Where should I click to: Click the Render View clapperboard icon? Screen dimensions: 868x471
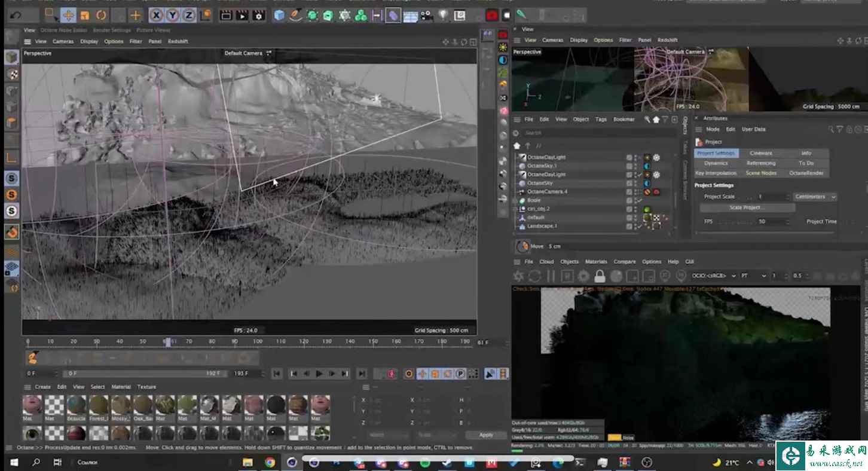click(226, 15)
